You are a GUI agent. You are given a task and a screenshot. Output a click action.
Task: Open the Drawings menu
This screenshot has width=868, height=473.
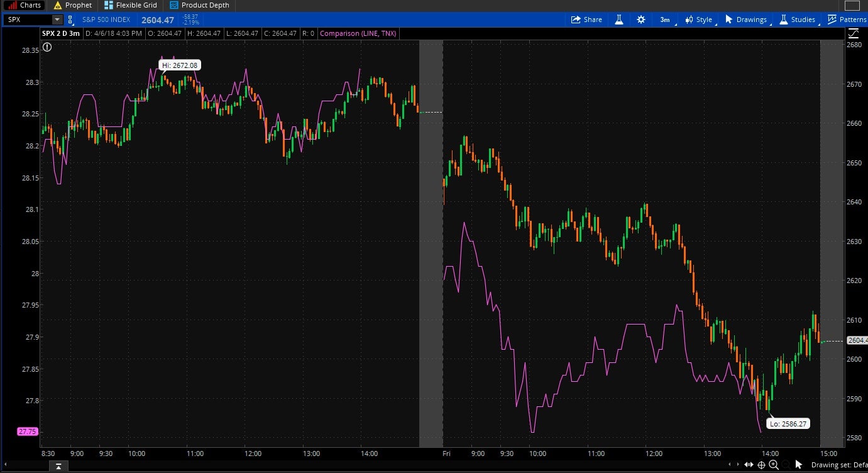(x=745, y=19)
